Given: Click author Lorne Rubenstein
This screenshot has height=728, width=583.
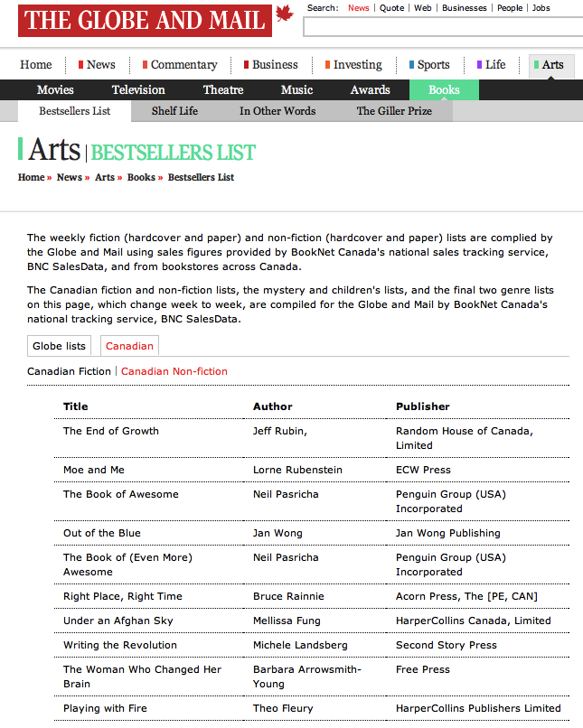Looking at the screenshot, I should 297,470.
